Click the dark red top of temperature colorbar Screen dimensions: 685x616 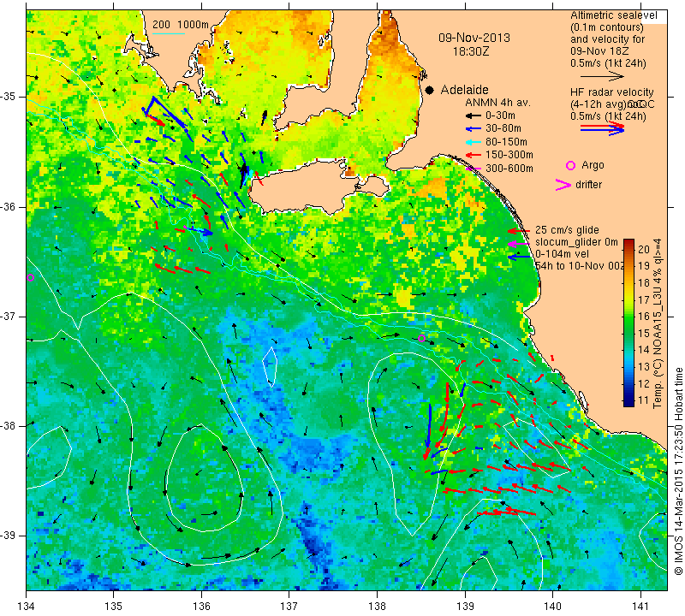(628, 243)
